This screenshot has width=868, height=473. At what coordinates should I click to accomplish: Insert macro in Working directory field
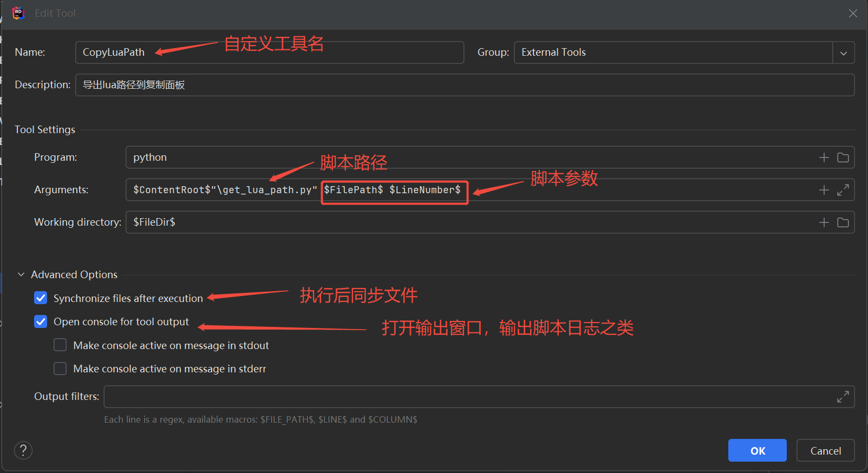824,222
